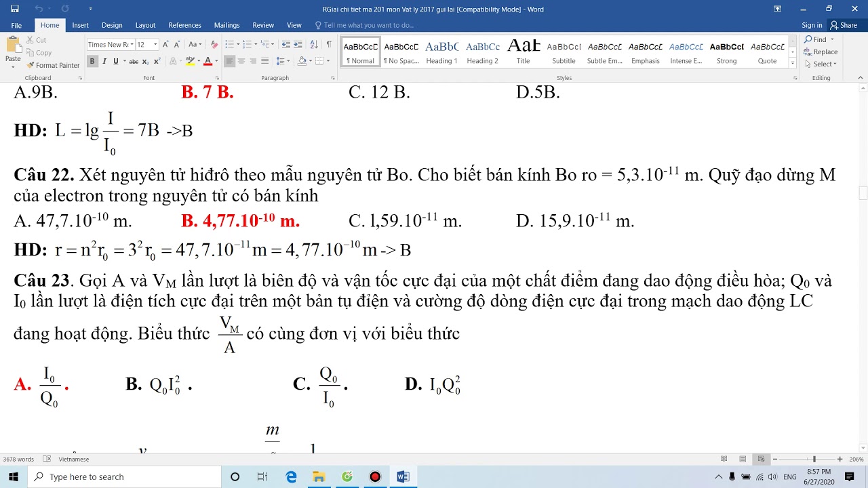
Task: Open the numbering list dropdown arrow
Action: point(255,44)
